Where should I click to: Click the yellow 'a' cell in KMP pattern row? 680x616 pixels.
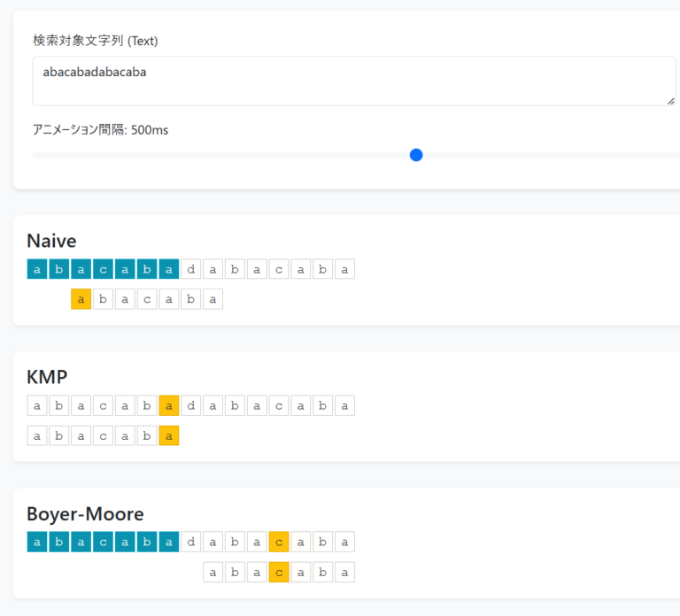(169, 435)
